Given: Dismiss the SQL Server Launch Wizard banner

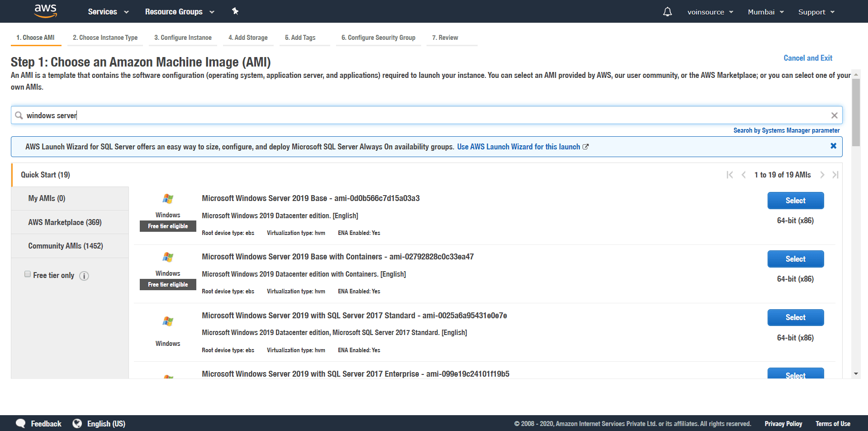Looking at the screenshot, I should tap(833, 146).
